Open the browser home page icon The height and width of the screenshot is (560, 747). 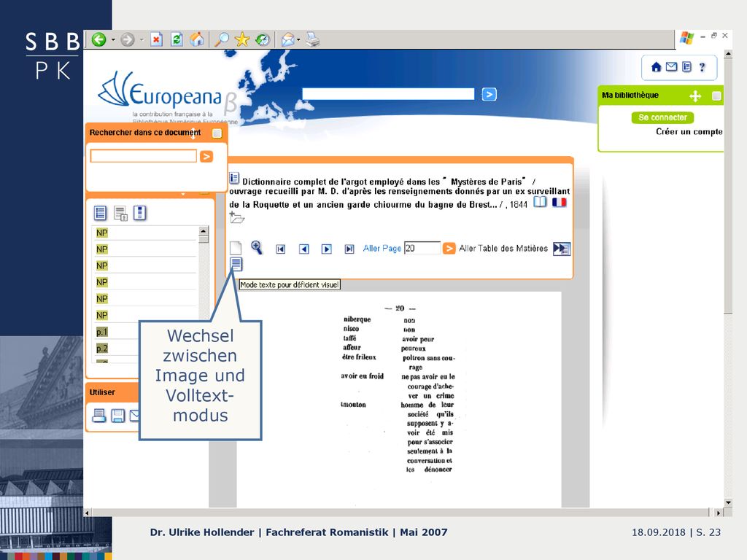coord(197,39)
